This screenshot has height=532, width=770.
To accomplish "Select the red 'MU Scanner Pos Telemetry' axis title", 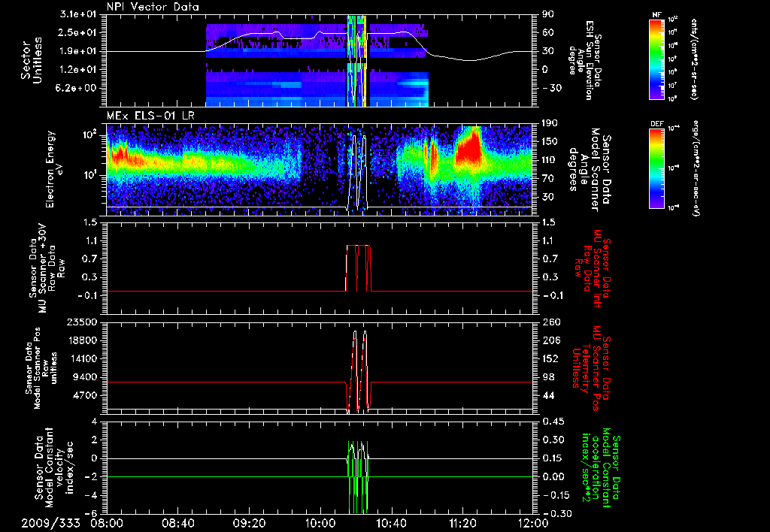I will [590, 368].
